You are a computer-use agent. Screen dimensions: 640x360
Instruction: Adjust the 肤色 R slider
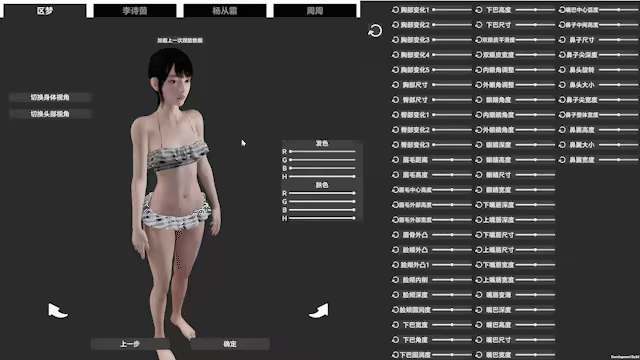[322, 193]
